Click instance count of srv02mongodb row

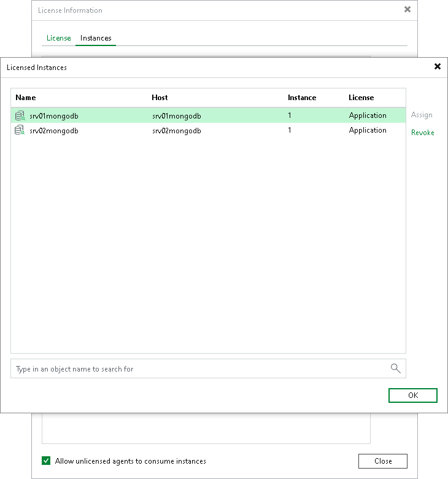pyautogui.click(x=290, y=130)
